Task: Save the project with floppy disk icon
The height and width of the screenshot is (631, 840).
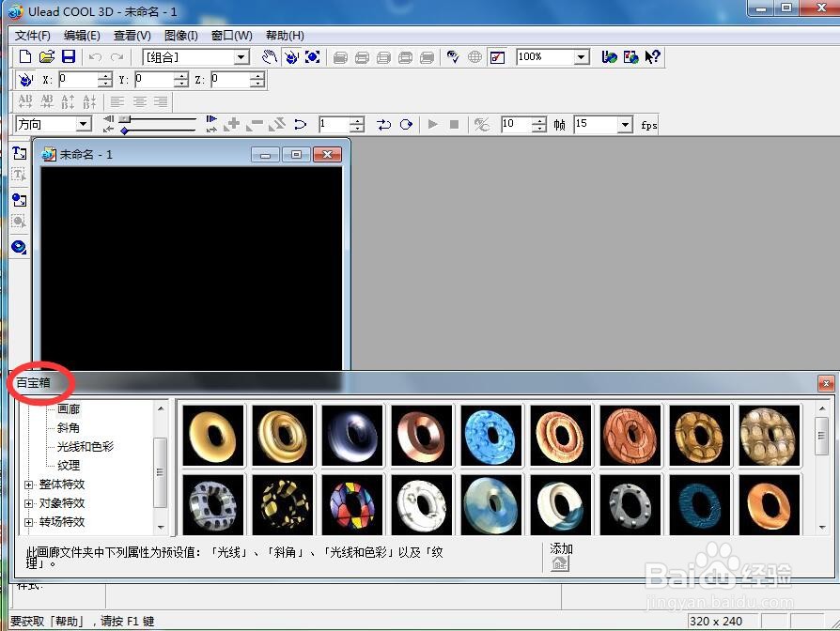Action: coord(69,56)
